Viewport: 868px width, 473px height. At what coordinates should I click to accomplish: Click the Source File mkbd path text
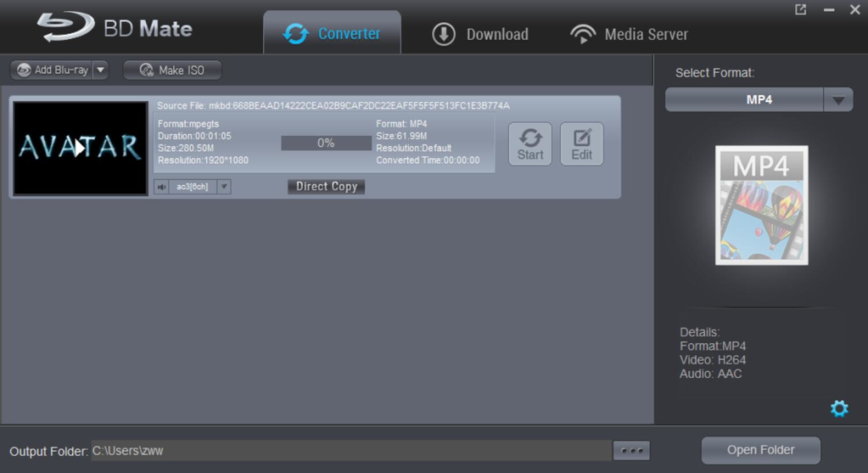tap(333, 106)
